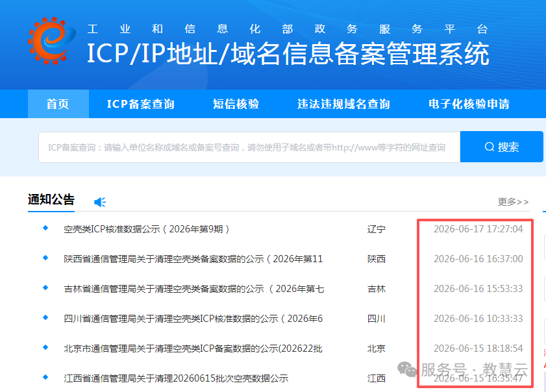Viewport: 546px width, 392px height.
Task: Click the blue diamond bullet beside 辽宁 notice
Action: coord(45,228)
